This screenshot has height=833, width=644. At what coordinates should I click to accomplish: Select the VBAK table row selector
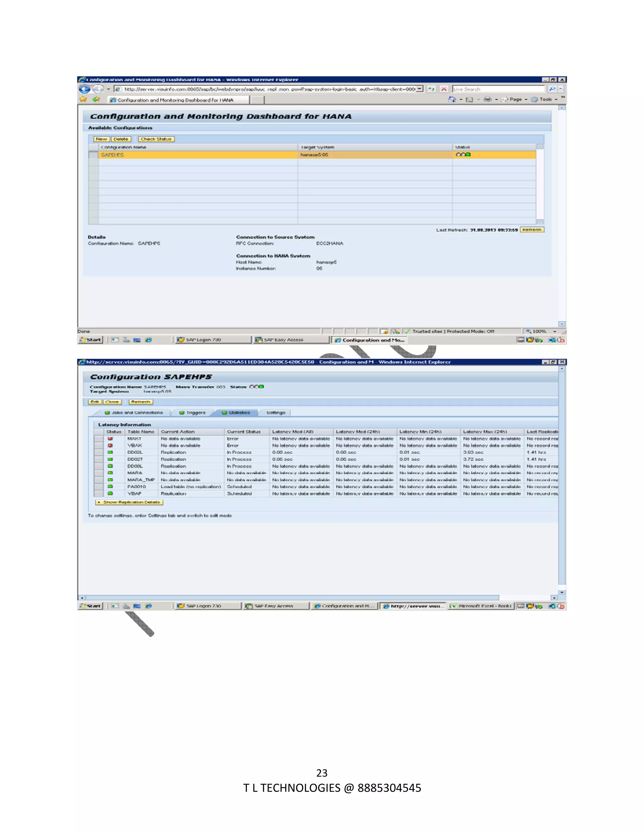pos(99,445)
